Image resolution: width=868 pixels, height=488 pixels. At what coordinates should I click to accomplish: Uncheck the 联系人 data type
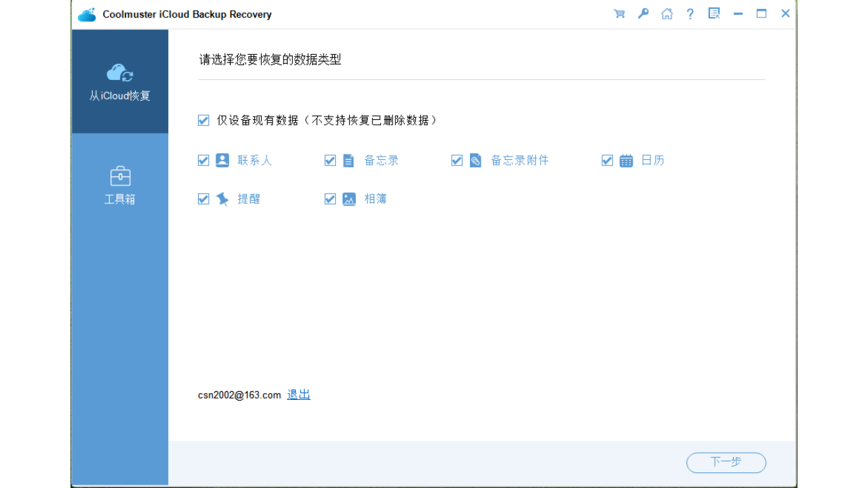pos(203,160)
